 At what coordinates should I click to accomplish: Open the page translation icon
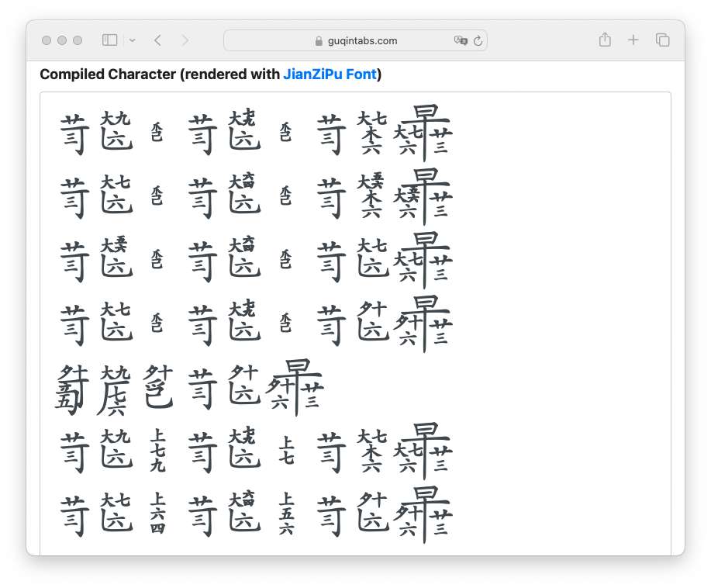pos(460,40)
